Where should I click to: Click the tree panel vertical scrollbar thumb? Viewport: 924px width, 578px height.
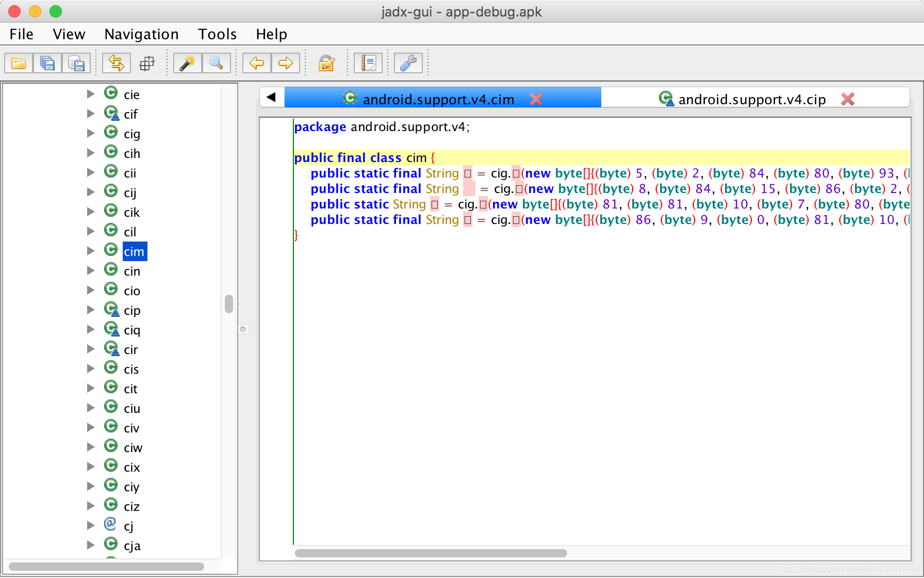coord(229,303)
